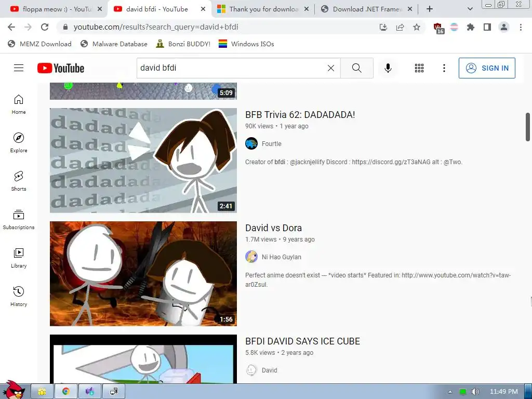Image resolution: width=532 pixels, height=399 pixels.
Task: Close the Download .NET Framework tab
Action: point(410,9)
